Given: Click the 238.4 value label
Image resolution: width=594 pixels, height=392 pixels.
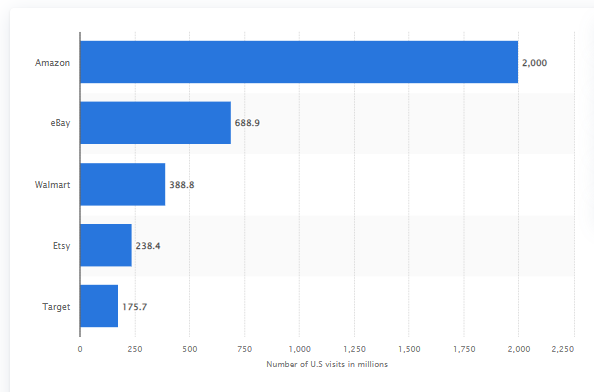Looking at the screenshot, I should click(x=148, y=246).
